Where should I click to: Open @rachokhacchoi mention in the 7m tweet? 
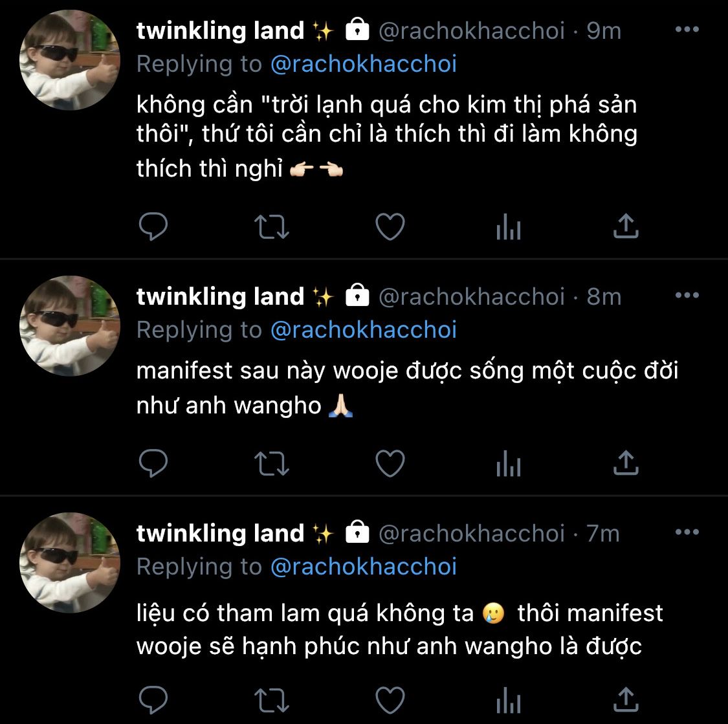364,567
